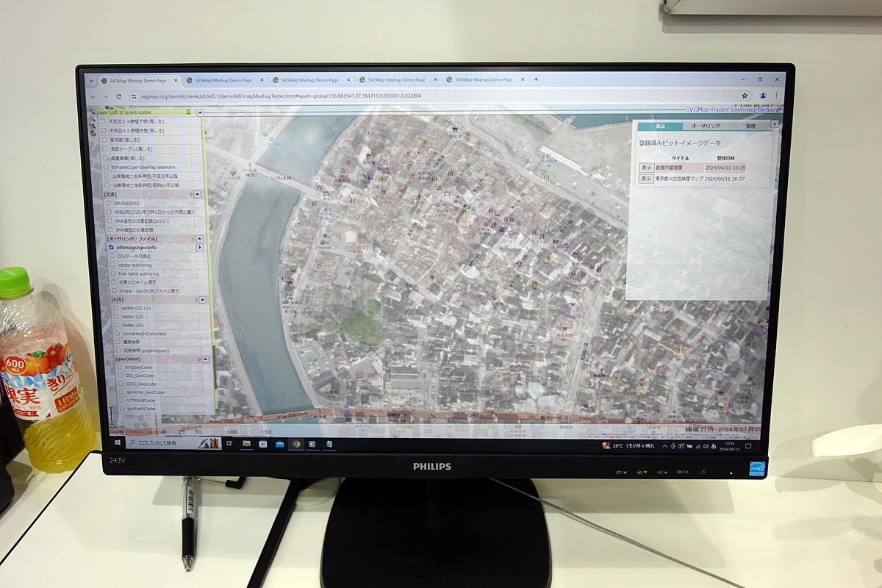The width and height of the screenshot is (882, 588).
Task: Enable the Raster GIS layer checkbox
Action: coord(116,325)
